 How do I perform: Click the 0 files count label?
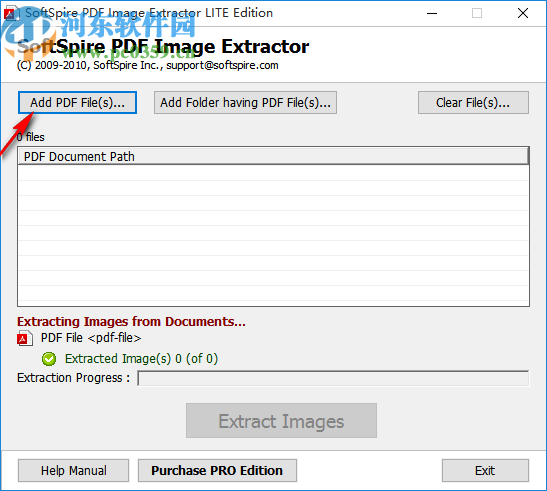(x=31, y=137)
